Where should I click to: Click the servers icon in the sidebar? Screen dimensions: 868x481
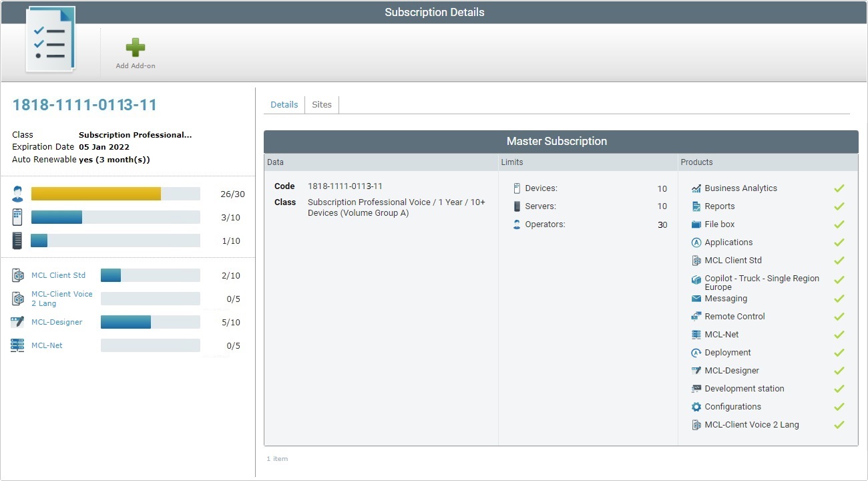click(x=17, y=240)
